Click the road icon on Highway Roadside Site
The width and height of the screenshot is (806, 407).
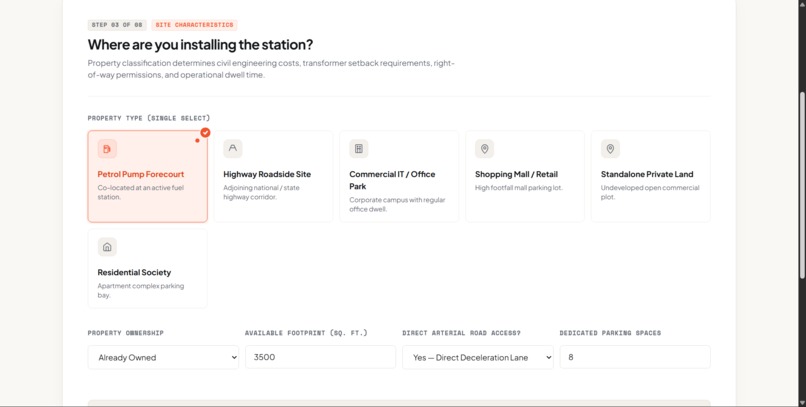[233, 149]
